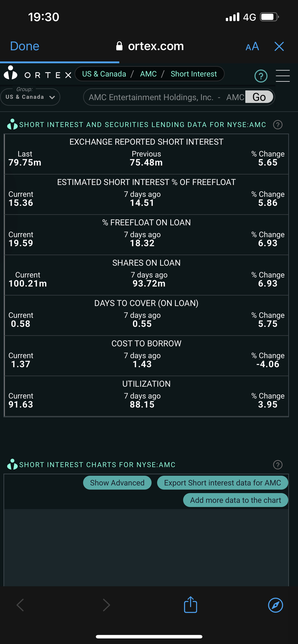The image size is (298, 644).
Task: Open the teal help question-mark icon
Action: [x=261, y=76]
